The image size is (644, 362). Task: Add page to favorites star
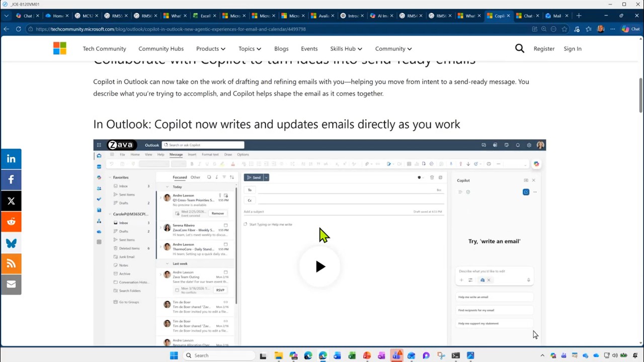pos(565,29)
